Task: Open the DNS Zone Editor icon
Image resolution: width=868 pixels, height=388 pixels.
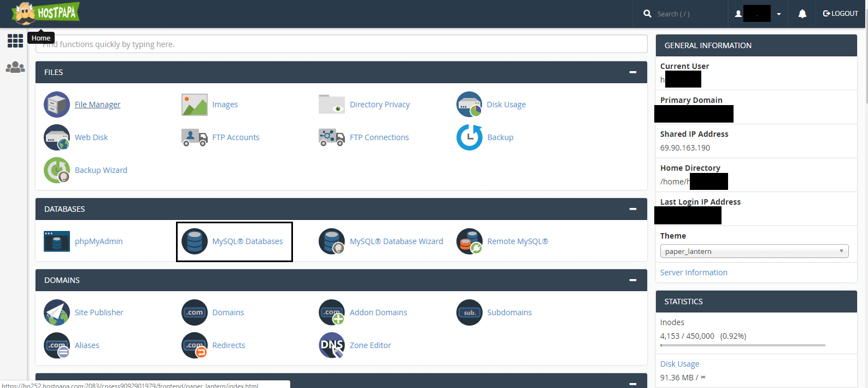Action: click(x=332, y=345)
